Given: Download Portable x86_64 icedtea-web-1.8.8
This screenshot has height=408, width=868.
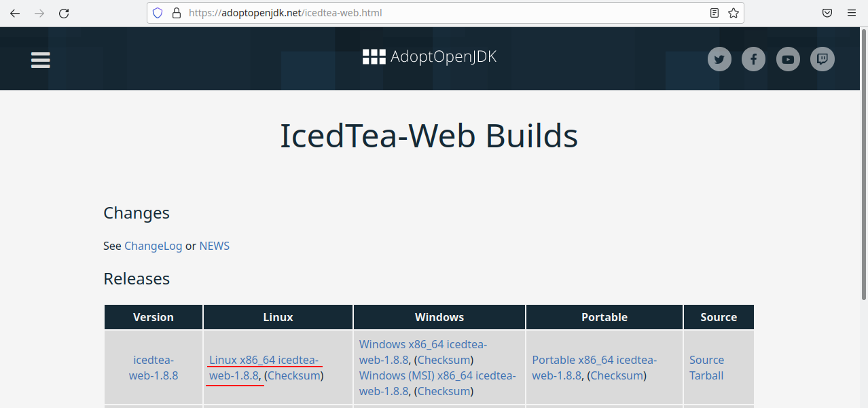Looking at the screenshot, I should point(594,367).
